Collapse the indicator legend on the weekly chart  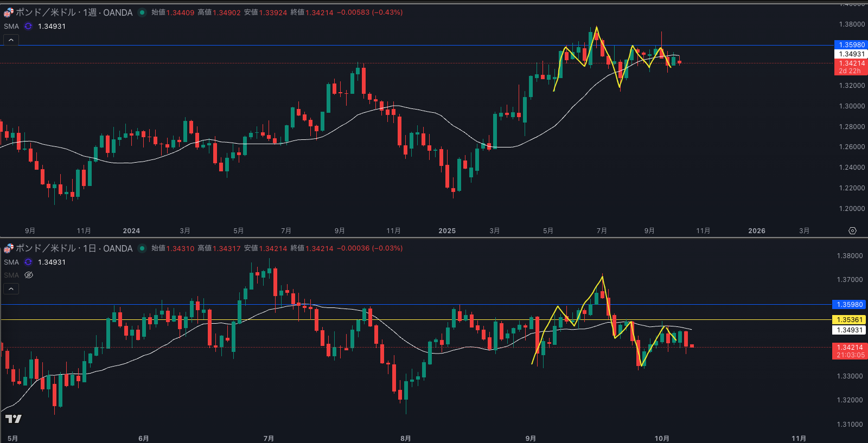pyautogui.click(x=11, y=40)
